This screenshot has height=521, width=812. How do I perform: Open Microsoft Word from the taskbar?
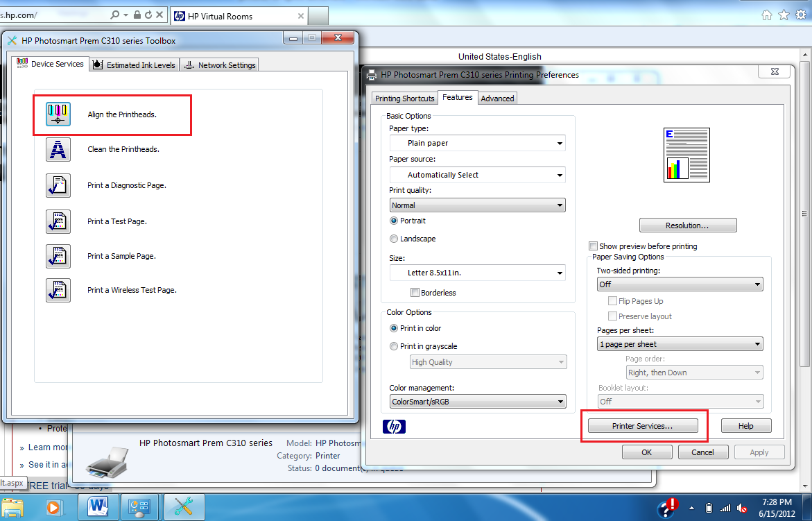pyautogui.click(x=98, y=506)
